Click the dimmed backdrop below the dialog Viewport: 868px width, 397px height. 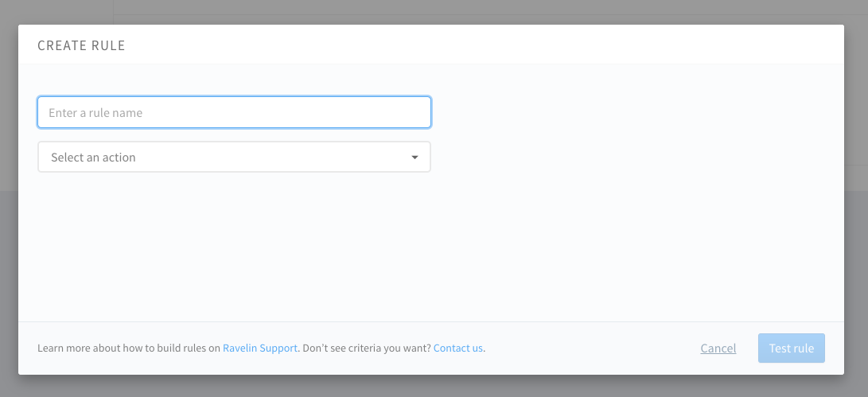pyautogui.click(x=434, y=387)
